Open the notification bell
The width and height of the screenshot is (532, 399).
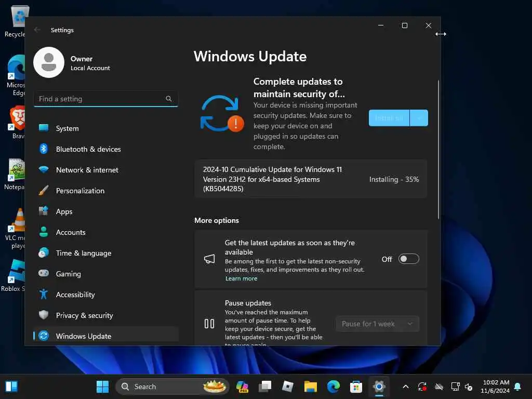pyautogui.click(x=517, y=387)
